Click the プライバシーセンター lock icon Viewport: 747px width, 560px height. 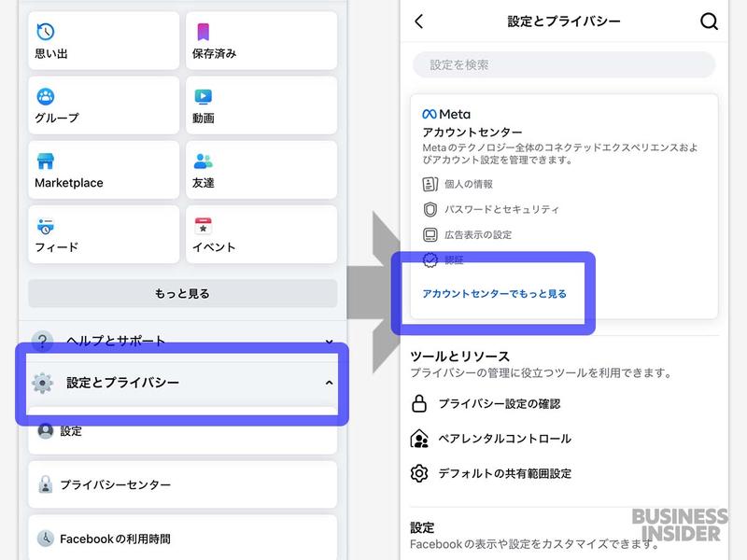click(x=45, y=484)
